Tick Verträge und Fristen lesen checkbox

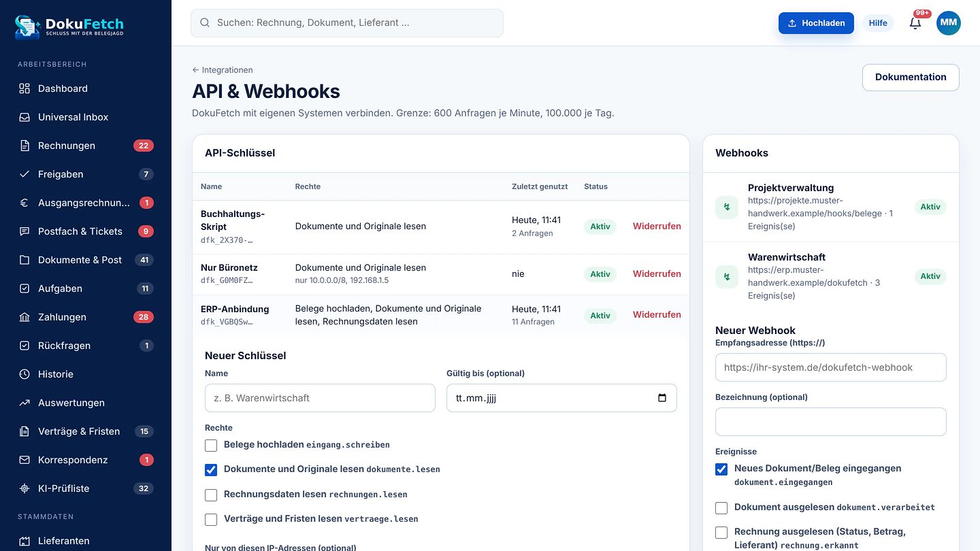click(211, 519)
